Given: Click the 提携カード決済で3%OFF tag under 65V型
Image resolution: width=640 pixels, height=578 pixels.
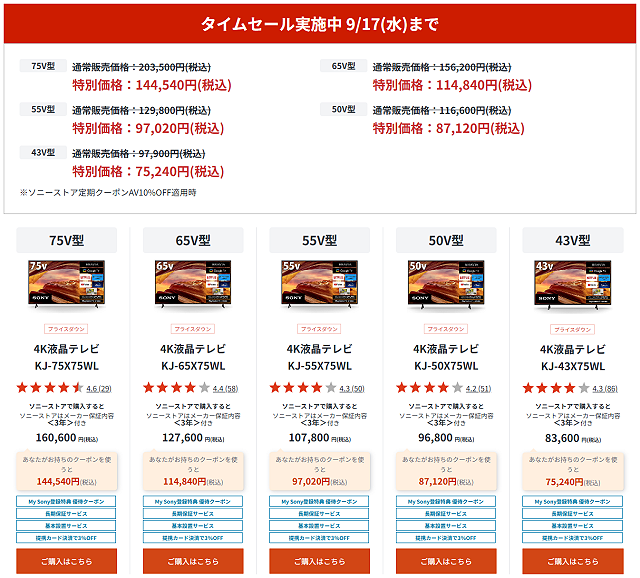Looking at the screenshot, I should (193, 538).
